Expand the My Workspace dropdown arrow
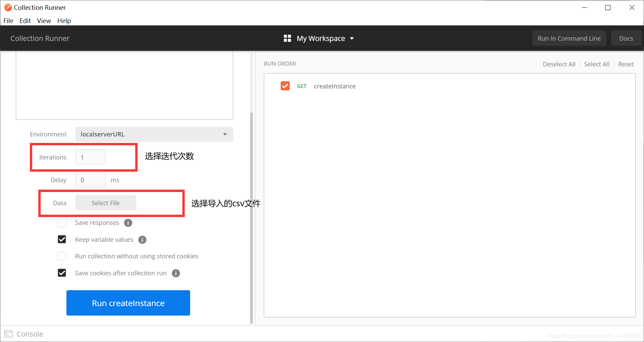 coord(352,39)
